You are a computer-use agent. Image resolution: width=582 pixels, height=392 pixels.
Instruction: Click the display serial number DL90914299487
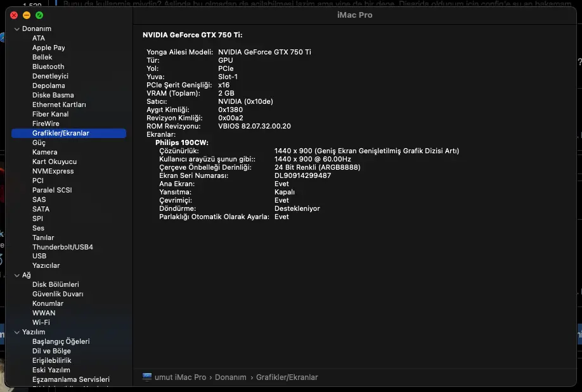pyautogui.click(x=302, y=176)
